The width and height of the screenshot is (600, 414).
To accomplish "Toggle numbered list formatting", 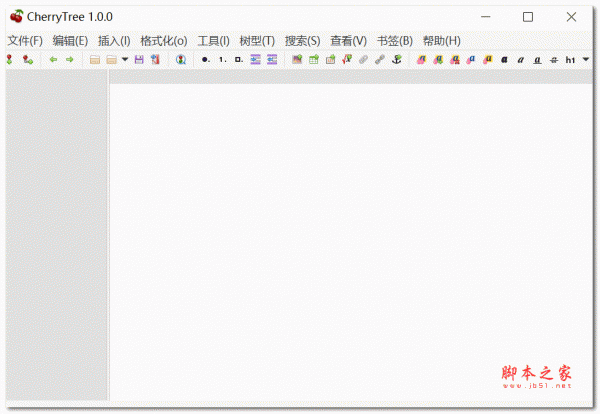I will click(222, 60).
